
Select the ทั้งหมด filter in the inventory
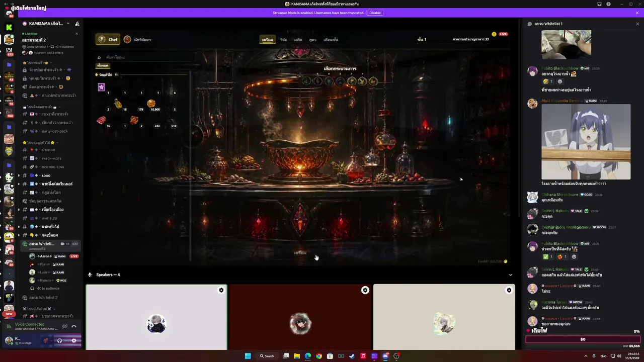(103, 66)
